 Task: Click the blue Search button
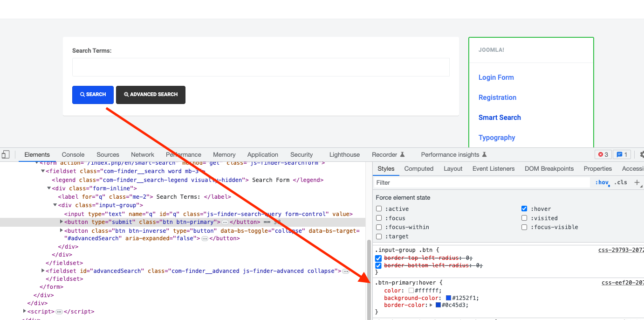(x=93, y=95)
